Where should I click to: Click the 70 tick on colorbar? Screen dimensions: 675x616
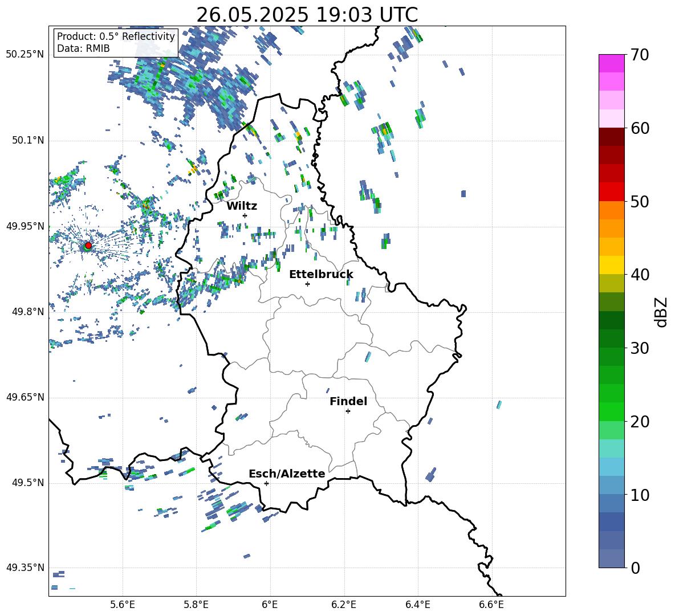(640, 55)
